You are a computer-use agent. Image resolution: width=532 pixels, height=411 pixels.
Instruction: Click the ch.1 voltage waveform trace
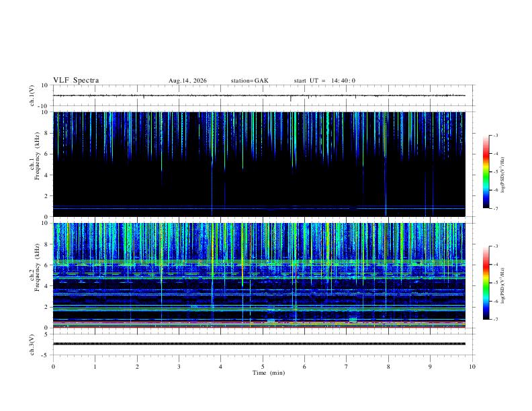tap(259, 95)
